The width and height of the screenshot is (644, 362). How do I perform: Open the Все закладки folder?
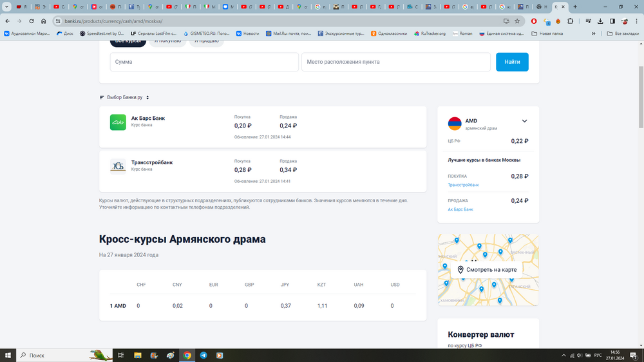[623, 33]
